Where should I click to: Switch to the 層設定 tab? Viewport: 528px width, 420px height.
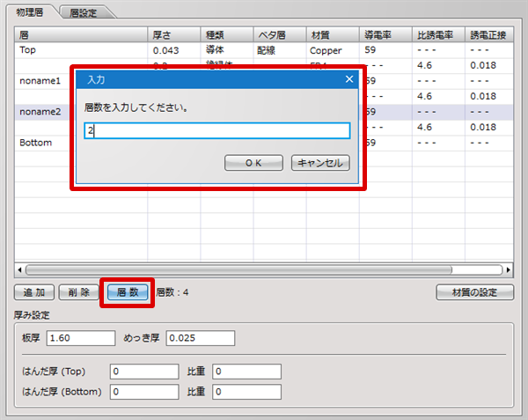(90, 12)
